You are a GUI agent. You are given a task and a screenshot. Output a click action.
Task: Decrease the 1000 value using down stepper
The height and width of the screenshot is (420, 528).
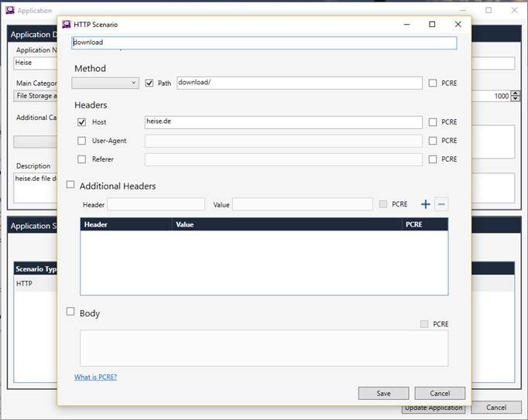click(515, 98)
